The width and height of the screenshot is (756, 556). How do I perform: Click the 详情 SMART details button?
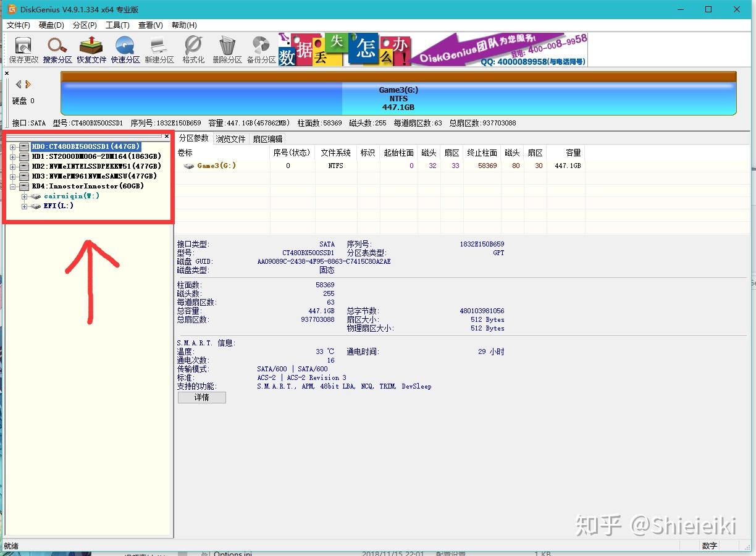point(201,397)
